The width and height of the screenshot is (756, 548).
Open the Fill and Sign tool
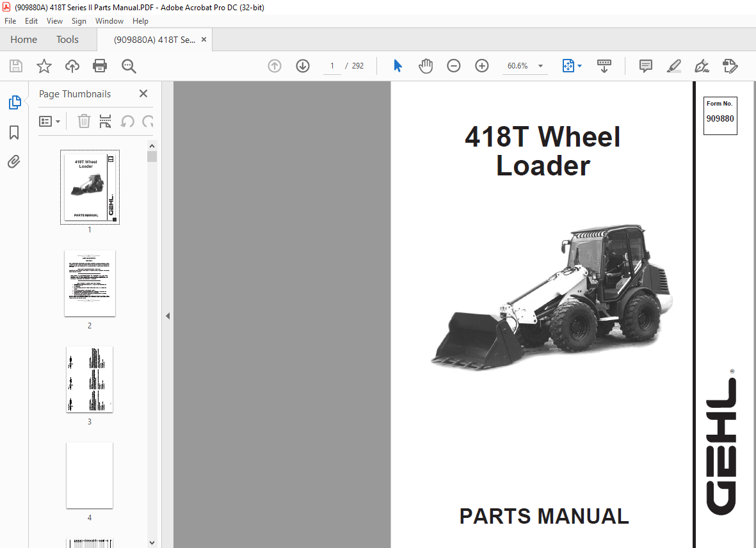[x=702, y=66]
